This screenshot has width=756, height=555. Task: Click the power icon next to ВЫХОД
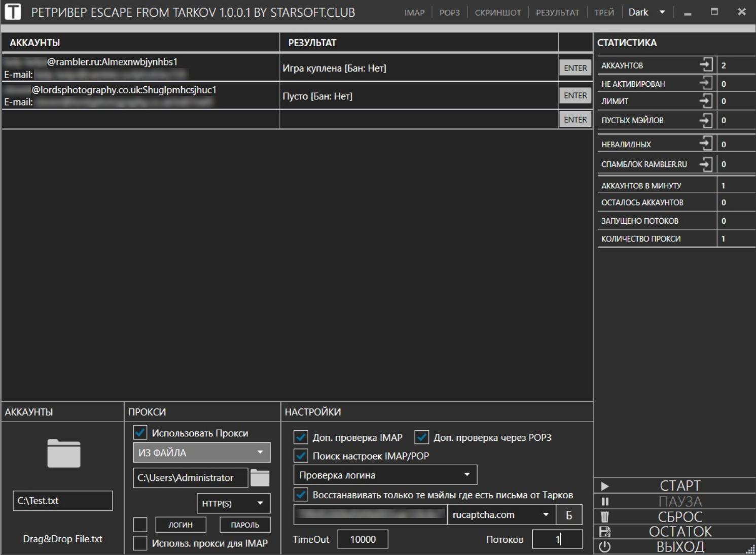click(x=604, y=547)
